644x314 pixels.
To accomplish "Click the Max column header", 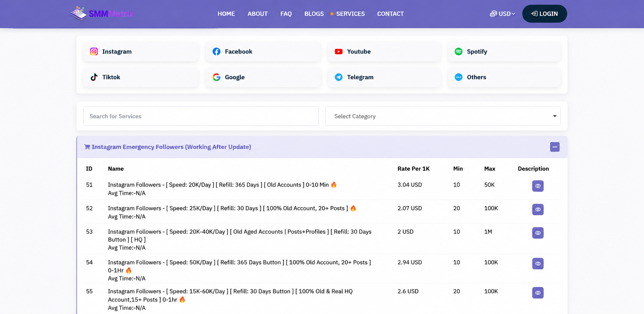I will click(490, 169).
